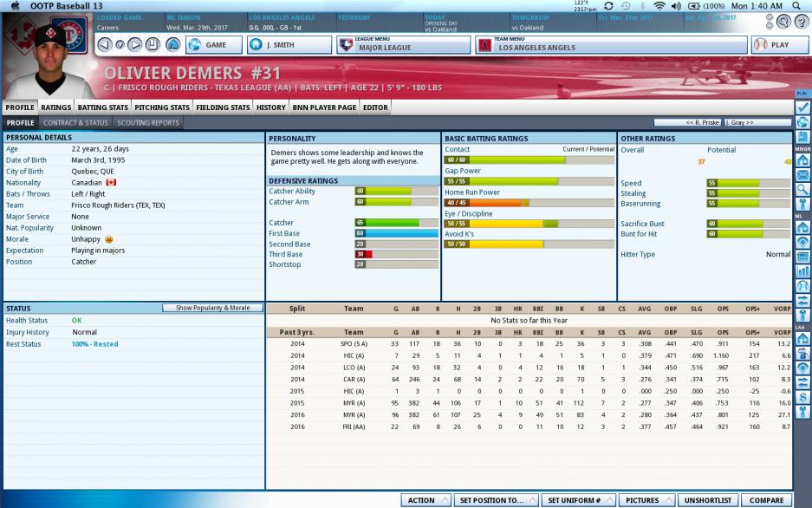The height and width of the screenshot is (508, 812).
Task: Open the Team Menu LOS ANGELES ANGELS dropdown
Action: point(612,44)
